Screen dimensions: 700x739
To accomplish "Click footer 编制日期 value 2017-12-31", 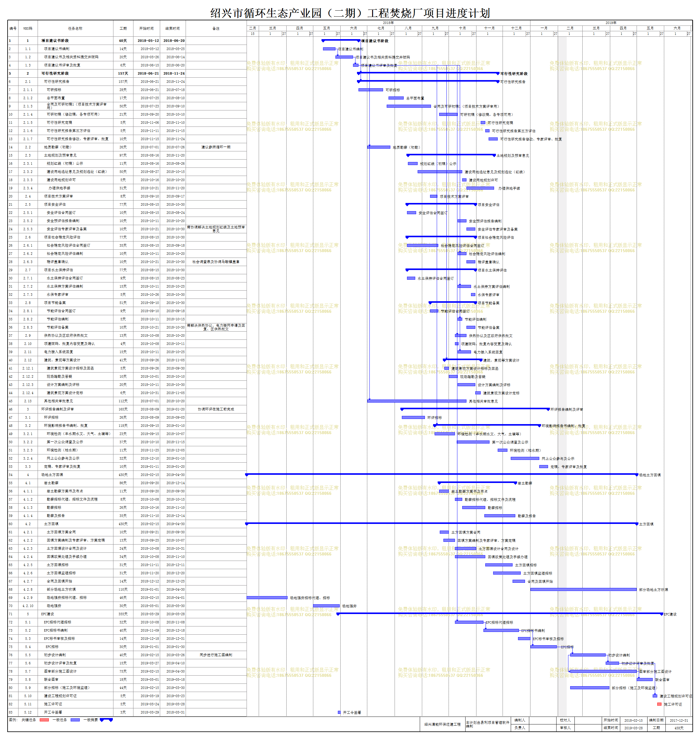I will click(679, 720).
